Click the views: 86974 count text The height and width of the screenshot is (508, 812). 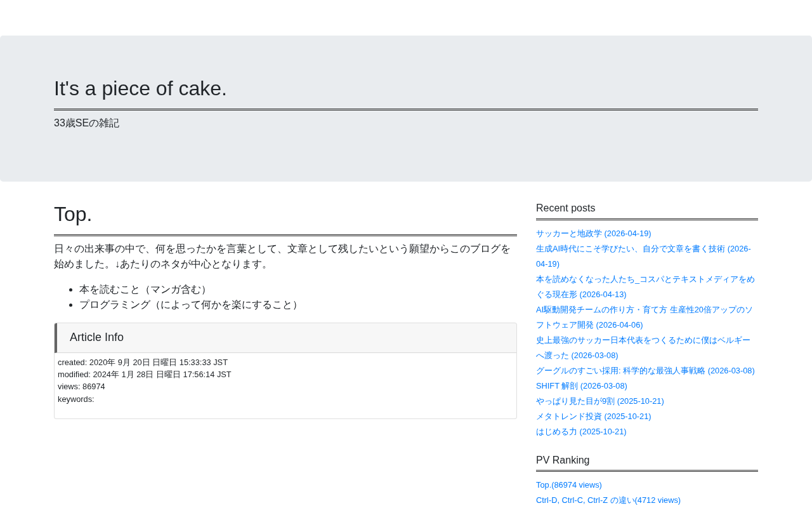pyautogui.click(x=81, y=387)
